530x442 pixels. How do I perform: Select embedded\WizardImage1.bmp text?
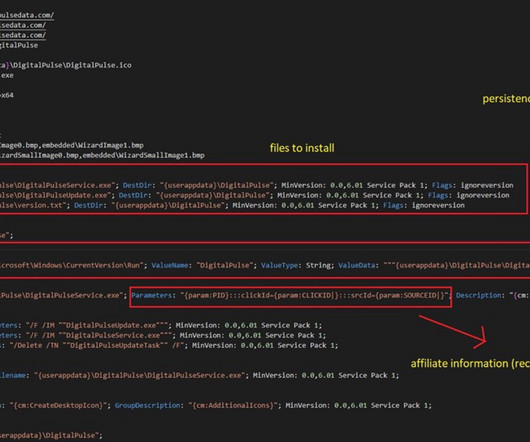tap(93, 145)
